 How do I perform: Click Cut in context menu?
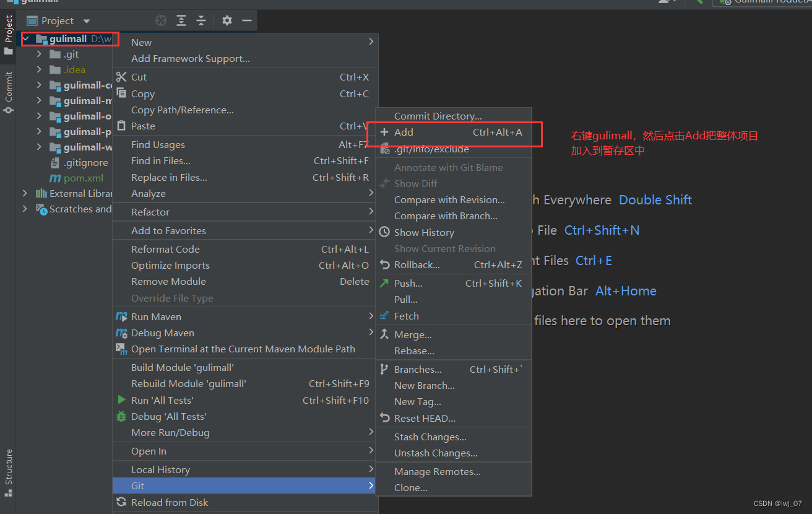point(245,77)
